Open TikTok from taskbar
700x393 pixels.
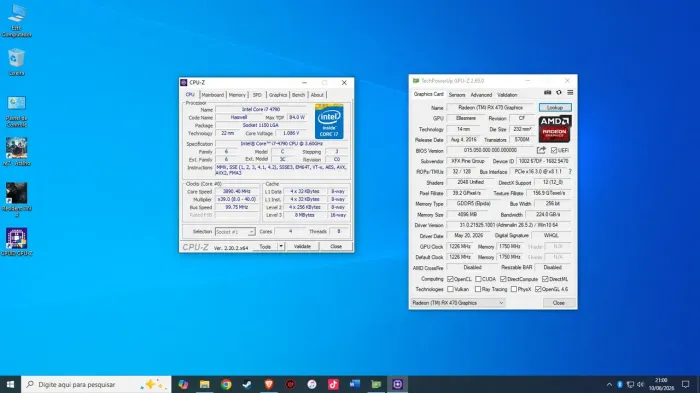click(x=333, y=384)
